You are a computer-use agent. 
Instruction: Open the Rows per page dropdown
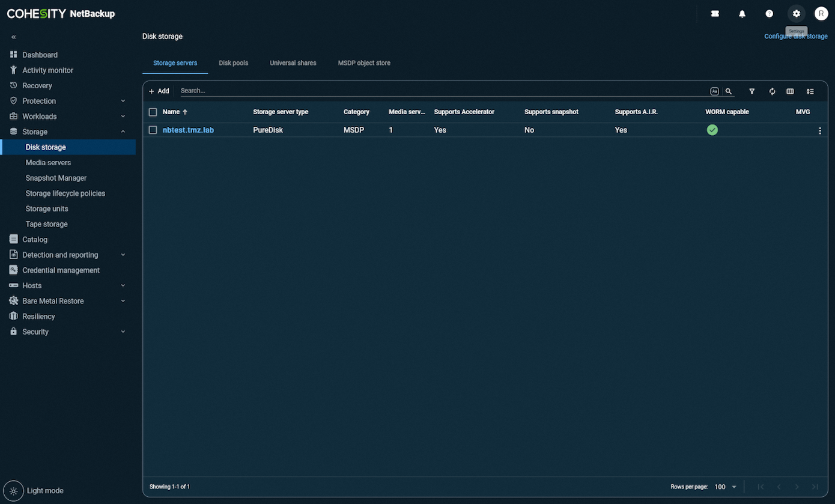coord(724,487)
